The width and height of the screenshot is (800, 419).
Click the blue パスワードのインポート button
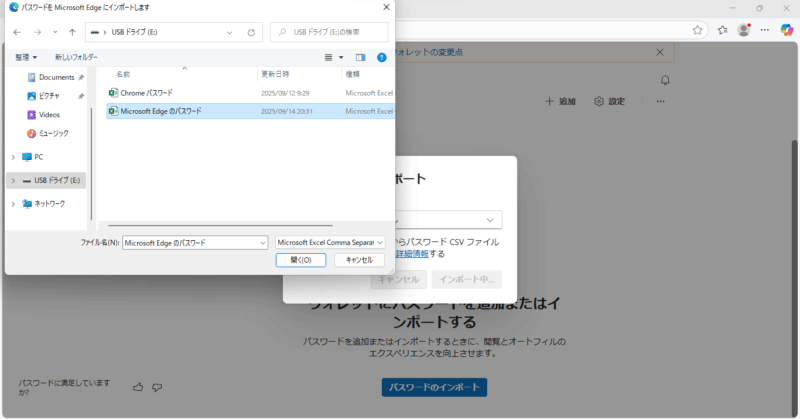434,387
